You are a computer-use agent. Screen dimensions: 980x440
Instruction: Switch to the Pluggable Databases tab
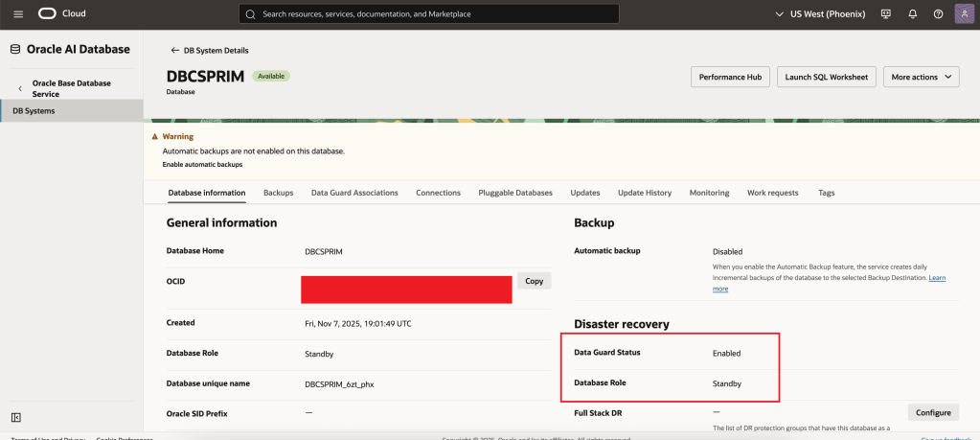515,193
